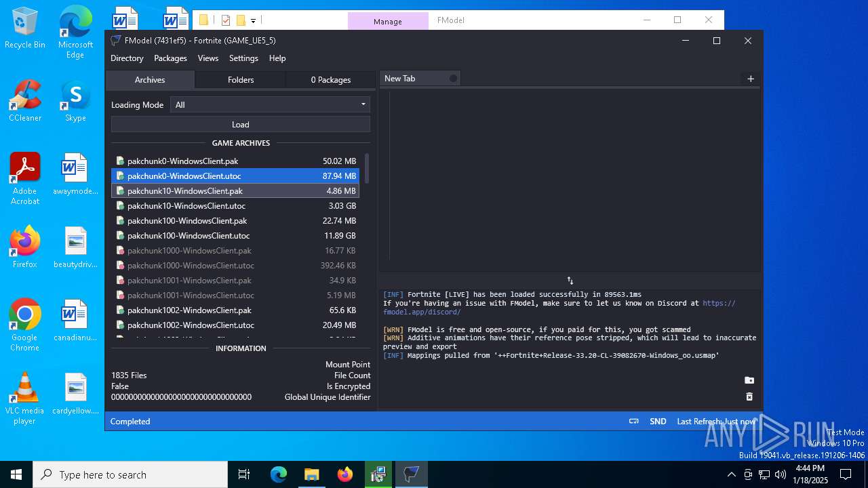Image resolution: width=868 pixels, height=488 pixels.
Task: Select the New Tab tab
Action: point(420,79)
